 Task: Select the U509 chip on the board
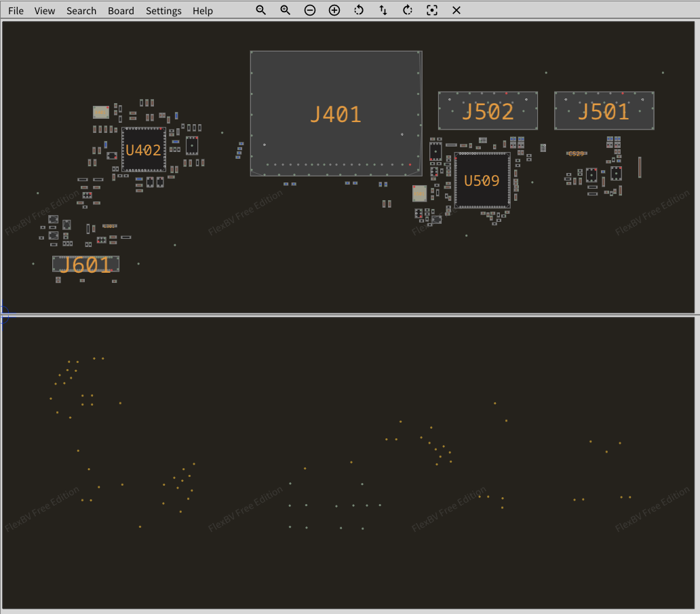[x=482, y=180]
